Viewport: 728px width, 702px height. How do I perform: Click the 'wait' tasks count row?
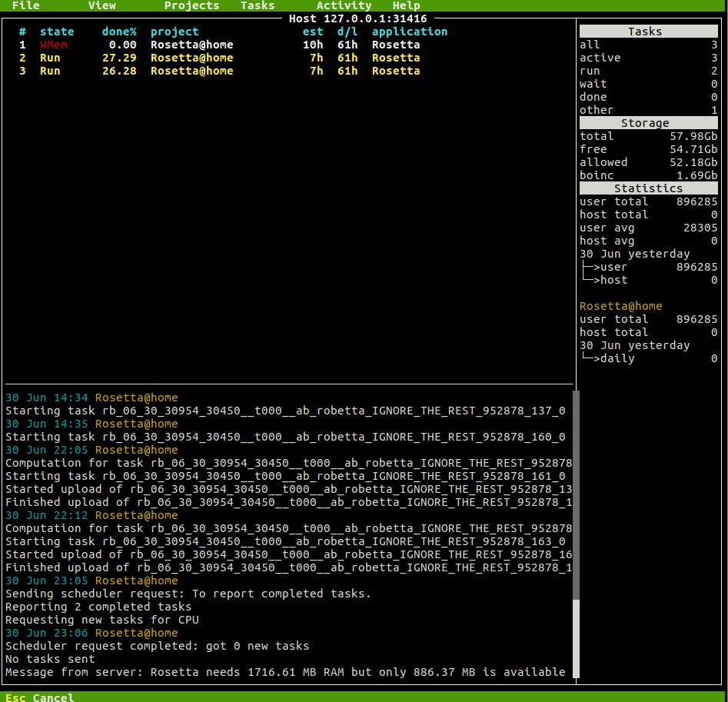648,84
